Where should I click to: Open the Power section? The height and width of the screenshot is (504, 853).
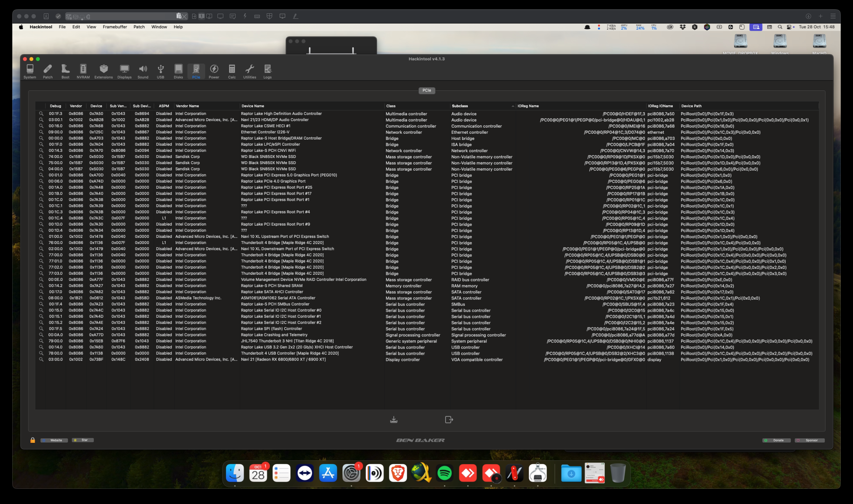tap(214, 71)
